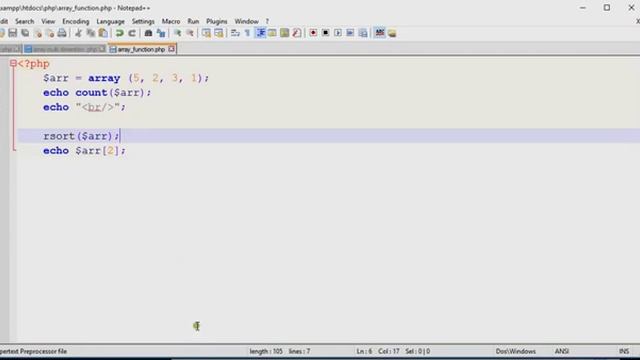Close the array_function.php tab with its X
The height and width of the screenshot is (360, 640).
(x=171, y=49)
